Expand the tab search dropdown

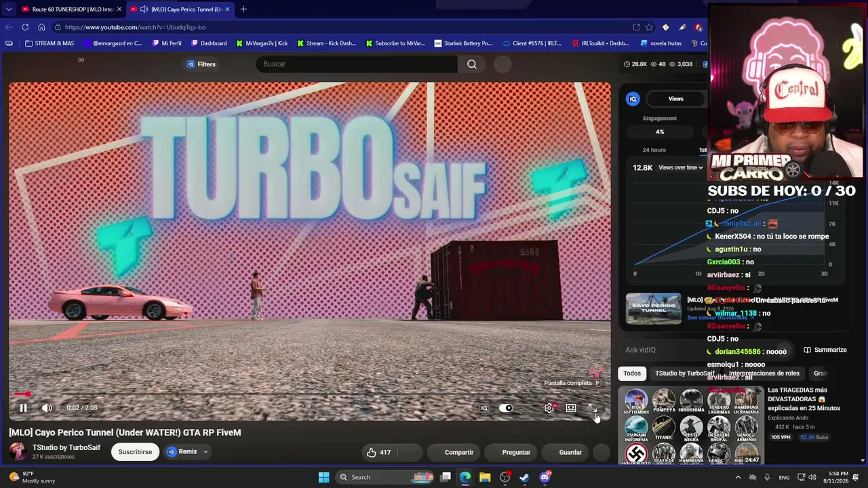point(8,9)
